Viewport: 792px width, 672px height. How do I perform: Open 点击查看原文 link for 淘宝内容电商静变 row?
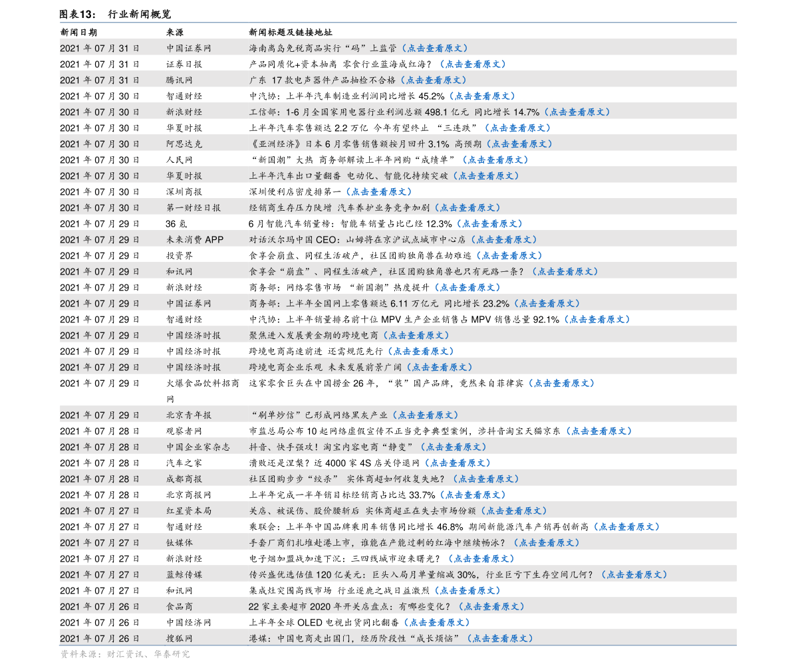point(454,447)
